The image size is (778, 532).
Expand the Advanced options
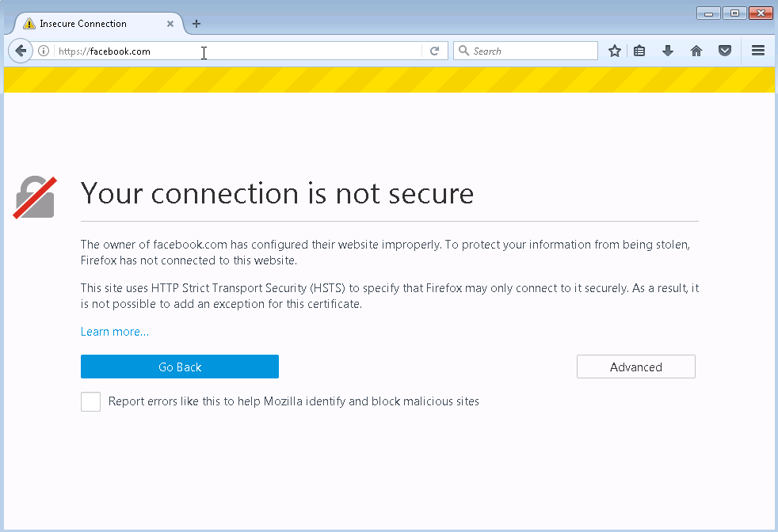[635, 367]
